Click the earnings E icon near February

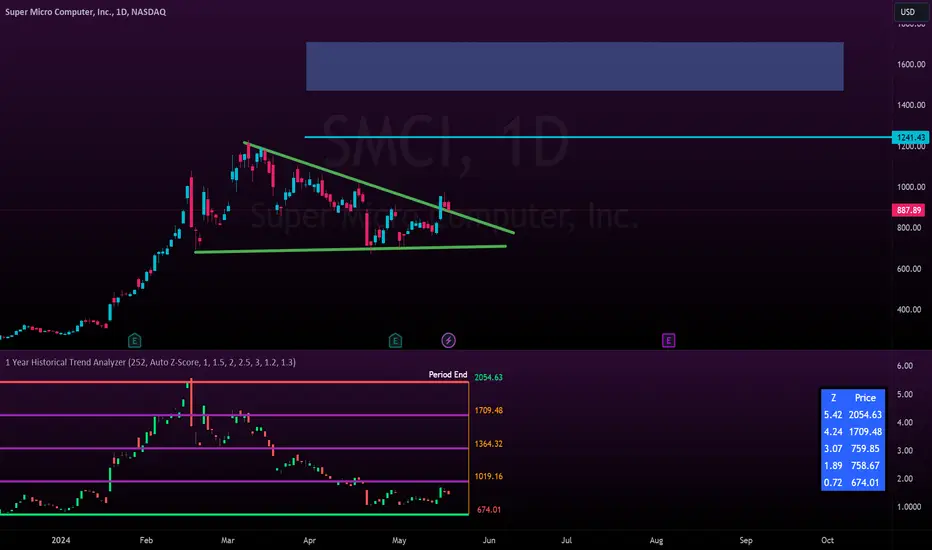[134, 341]
